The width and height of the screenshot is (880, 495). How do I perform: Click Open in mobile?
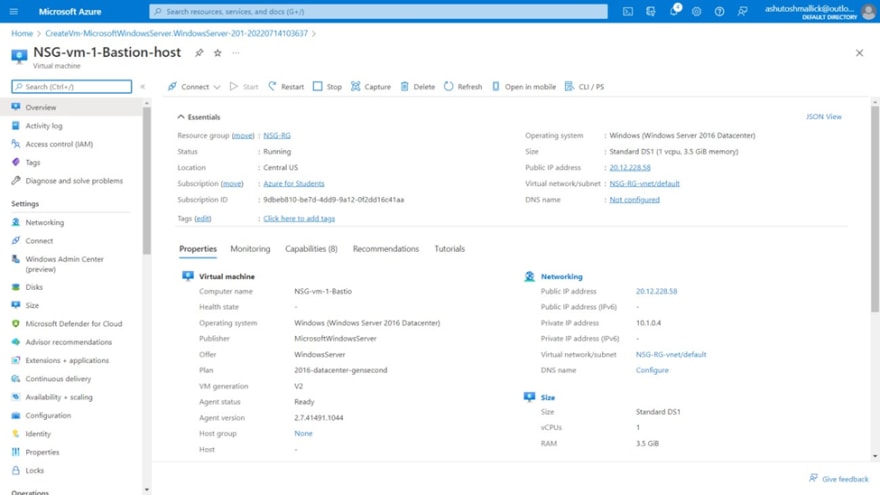tap(524, 86)
